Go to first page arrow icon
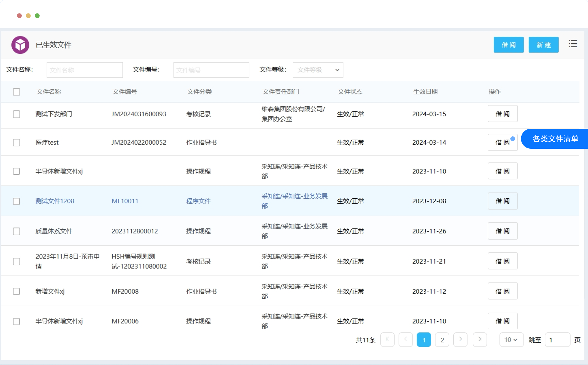Screen dimensions: 588x365 [387, 340]
